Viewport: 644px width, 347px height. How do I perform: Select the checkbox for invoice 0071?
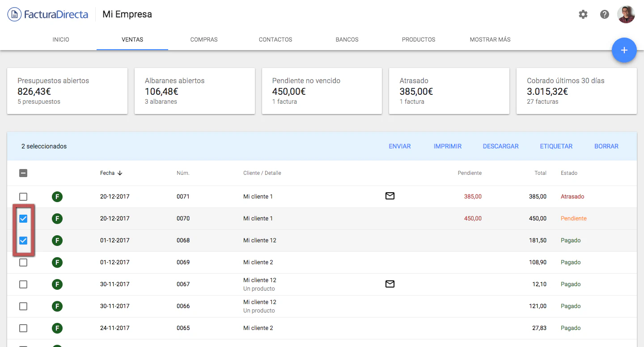coord(23,197)
